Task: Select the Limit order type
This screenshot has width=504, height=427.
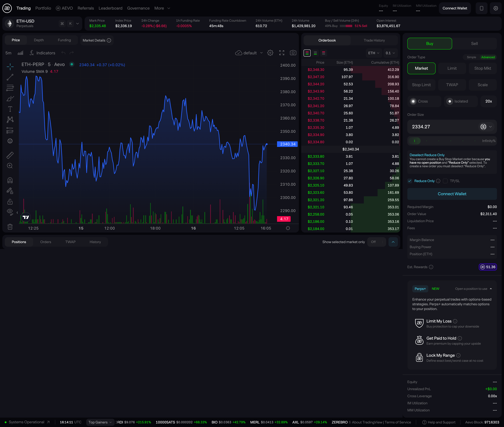Action: [452, 68]
